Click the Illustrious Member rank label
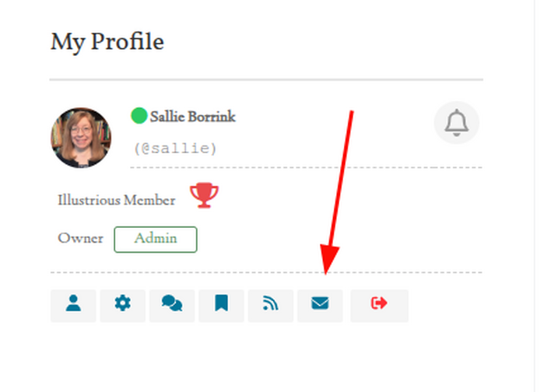Image resolution: width=544 pixels, height=392 pixels. click(x=116, y=200)
